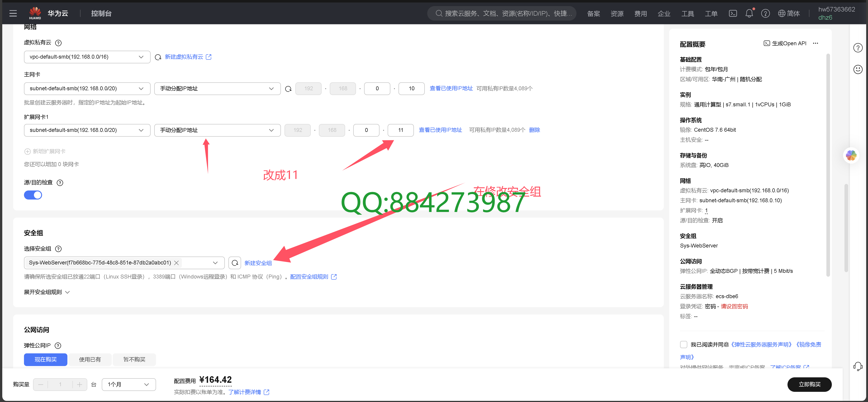Open more options ellipsis in 配置概要
868x402 pixels.
tap(816, 43)
